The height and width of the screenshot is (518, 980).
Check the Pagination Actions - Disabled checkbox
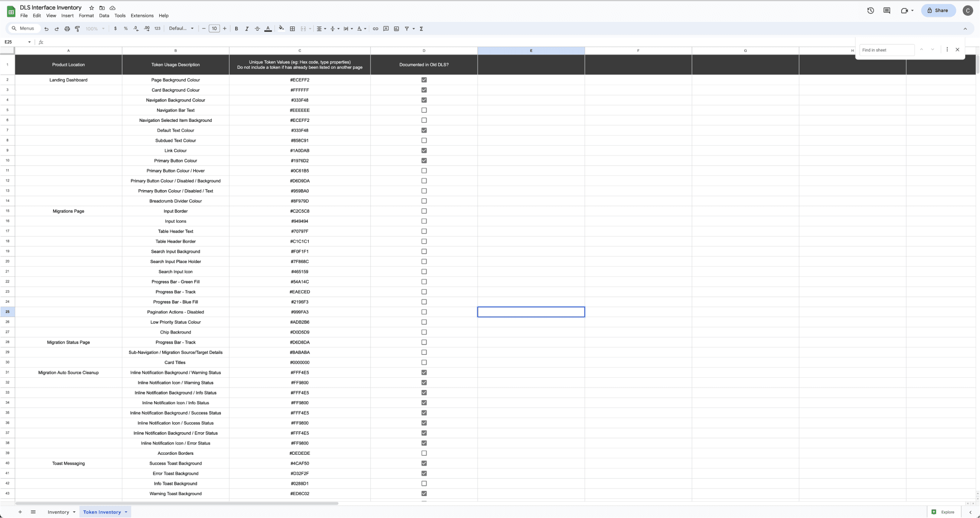point(424,313)
